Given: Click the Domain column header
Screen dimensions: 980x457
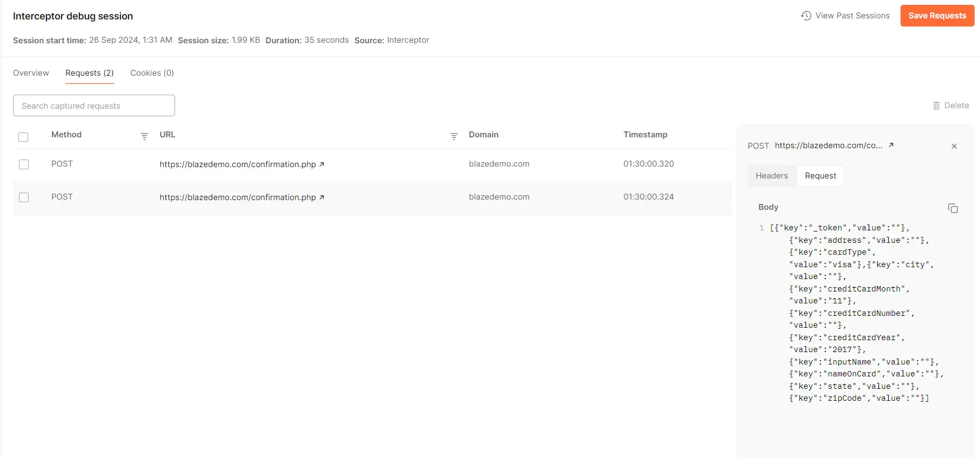Looking at the screenshot, I should click(484, 135).
